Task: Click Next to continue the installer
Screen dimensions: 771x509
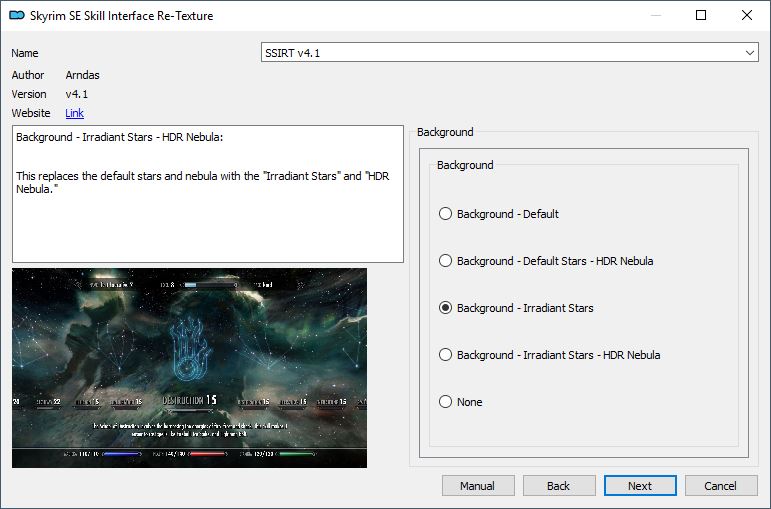Action: tap(640, 486)
